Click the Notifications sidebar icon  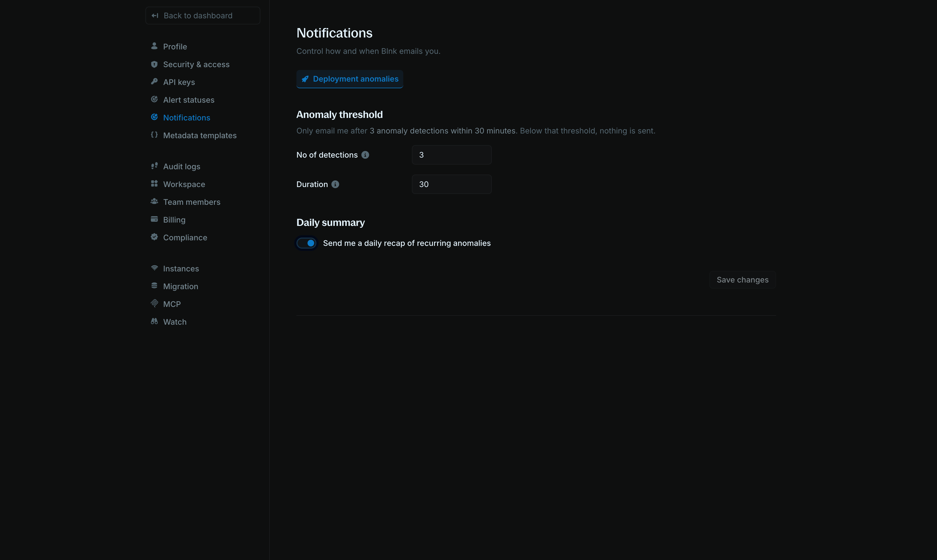(154, 117)
